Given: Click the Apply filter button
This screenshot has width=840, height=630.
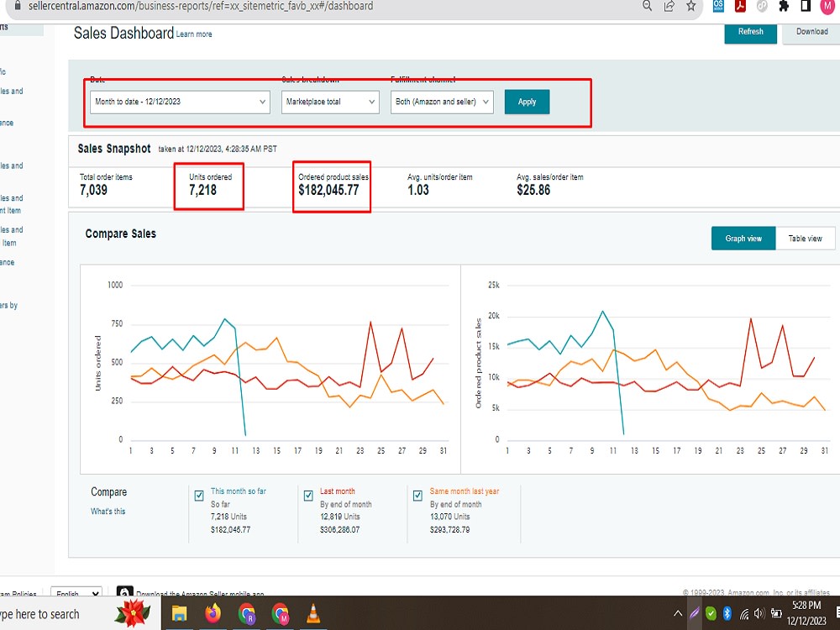Looking at the screenshot, I should point(528,102).
